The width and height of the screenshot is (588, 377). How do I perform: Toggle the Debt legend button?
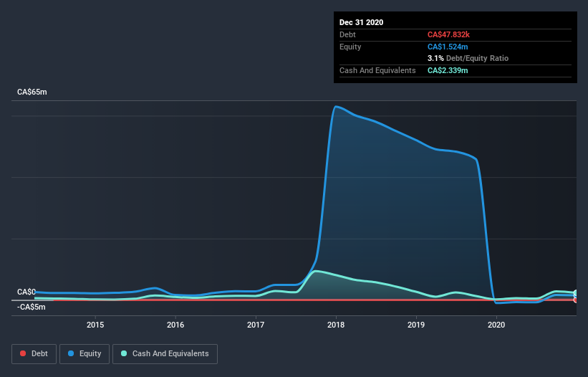[x=34, y=354]
